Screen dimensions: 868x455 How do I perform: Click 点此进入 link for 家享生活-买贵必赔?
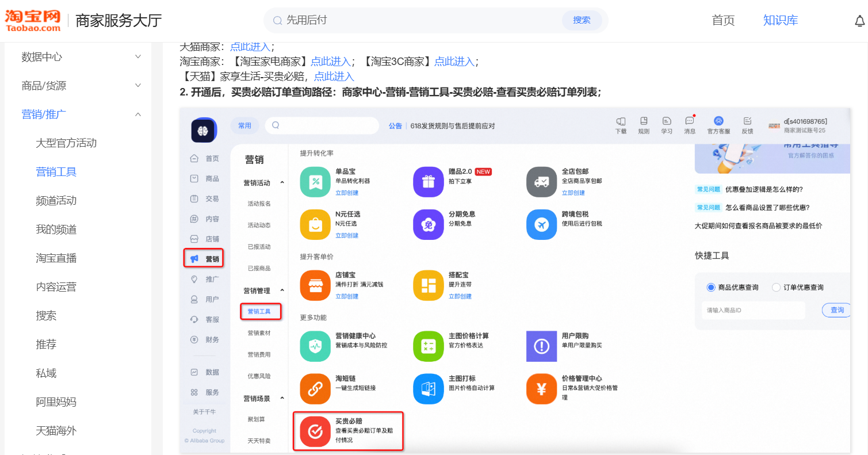(334, 77)
